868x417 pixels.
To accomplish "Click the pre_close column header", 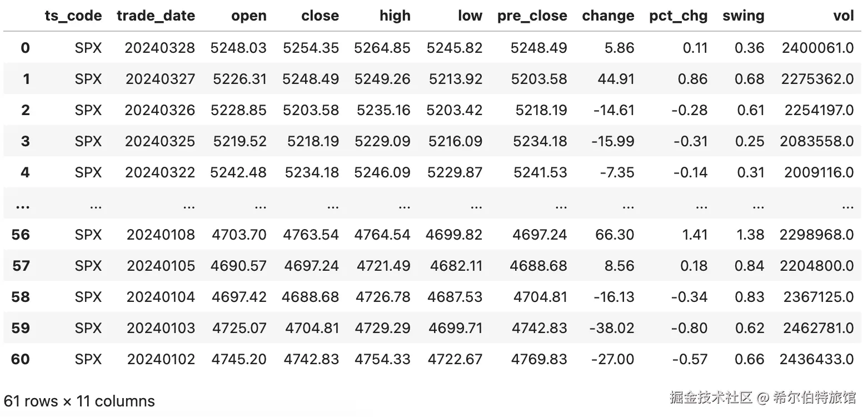I will [x=532, y=16].
